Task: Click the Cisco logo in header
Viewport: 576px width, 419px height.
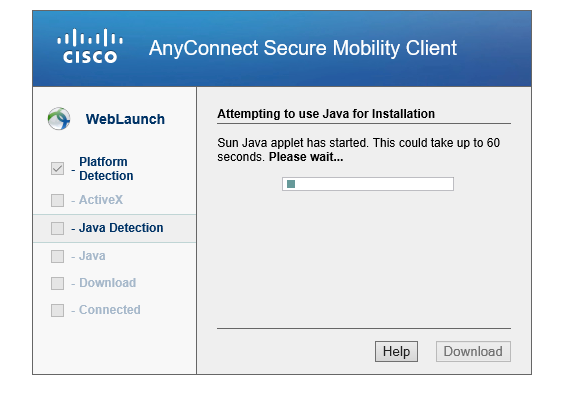Action: [90, 46]
